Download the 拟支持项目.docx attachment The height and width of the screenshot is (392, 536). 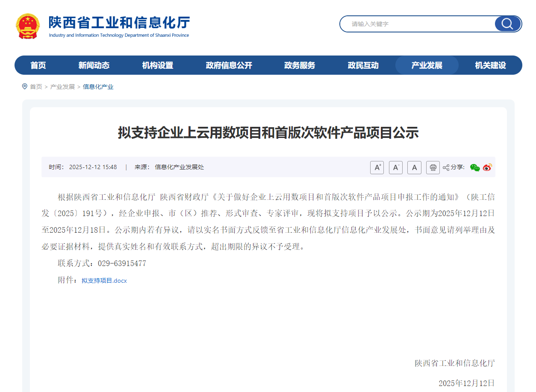pos(104,281)
